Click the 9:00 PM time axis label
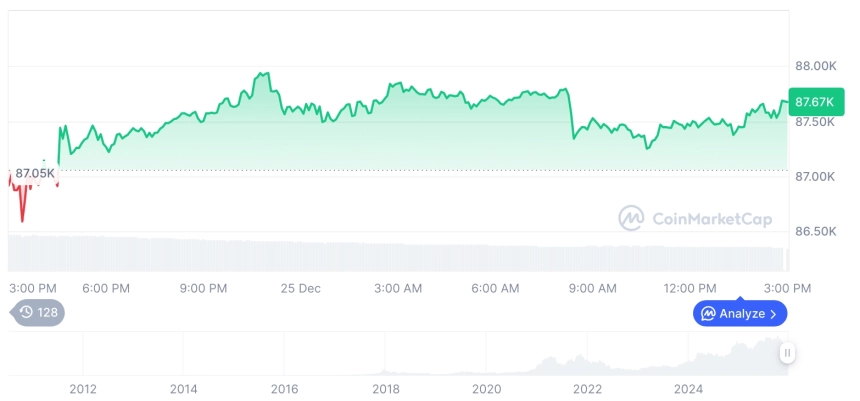This screenshot has width=860, height=401. [204, 288]
